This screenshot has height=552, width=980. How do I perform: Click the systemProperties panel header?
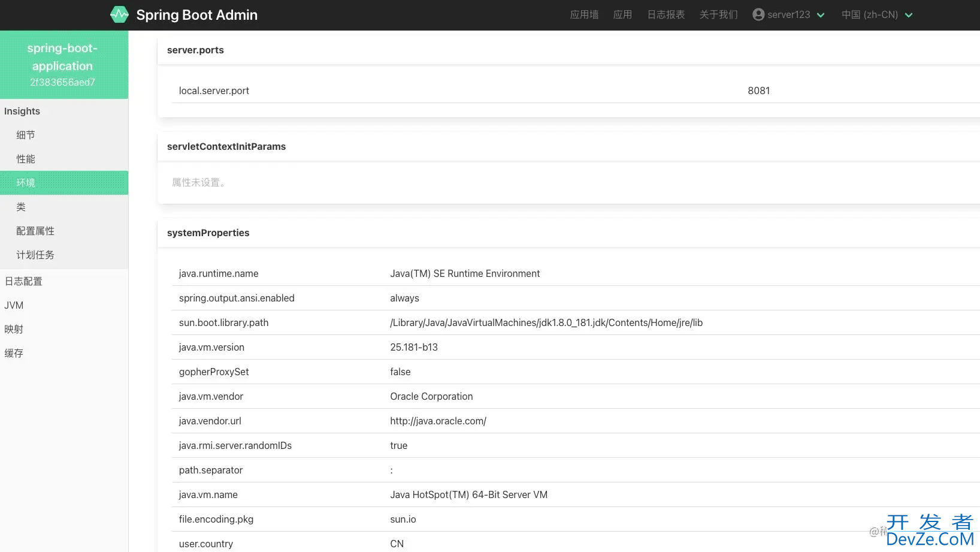point(568,233)
